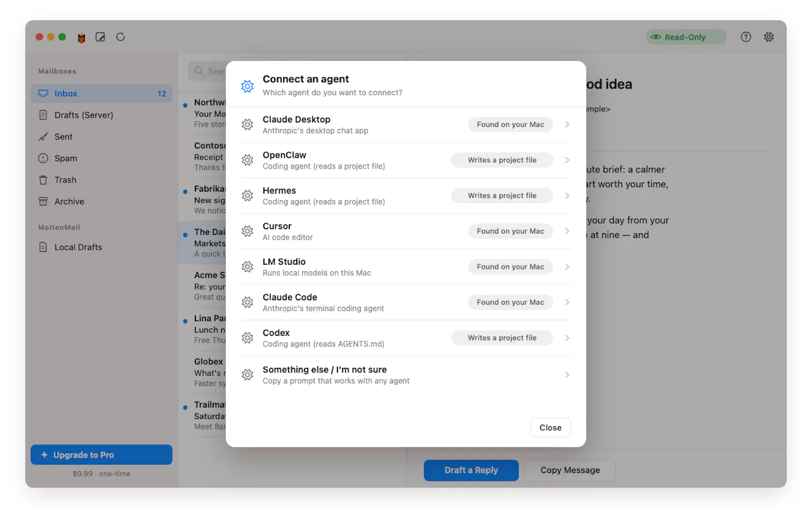Close the Connect an agent dialog
The width and height of the screenshot is (812, 508).
[550, 428]
